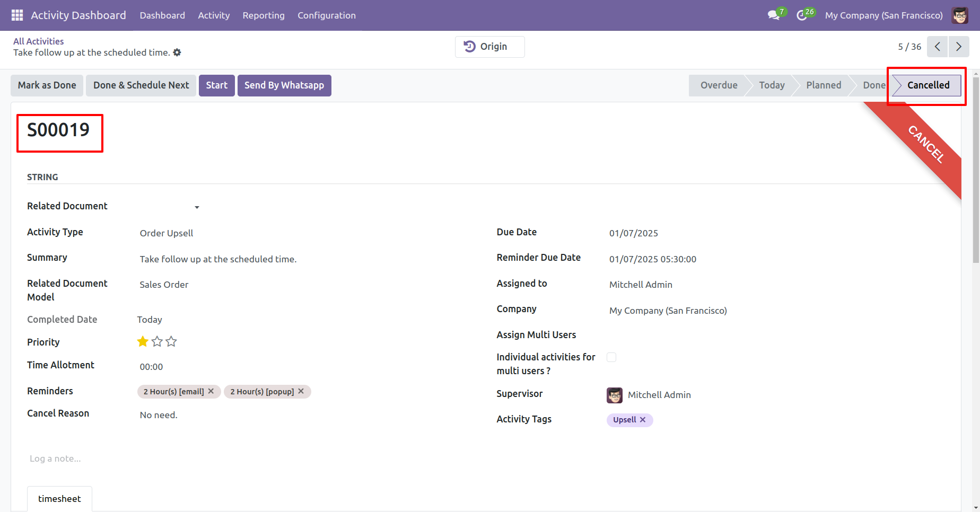Remove the 2 Hour(s) [popup] reminder
This screenshot has height=512, width=980.
click(x=301, y=391)
